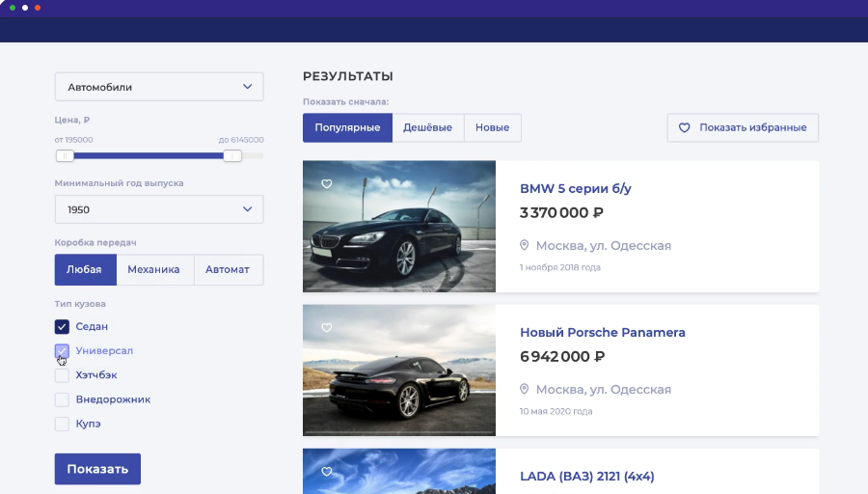Enable the Хэтчбэк checkbox
This screenshot has width=868, height=494.
click(62, 374)
